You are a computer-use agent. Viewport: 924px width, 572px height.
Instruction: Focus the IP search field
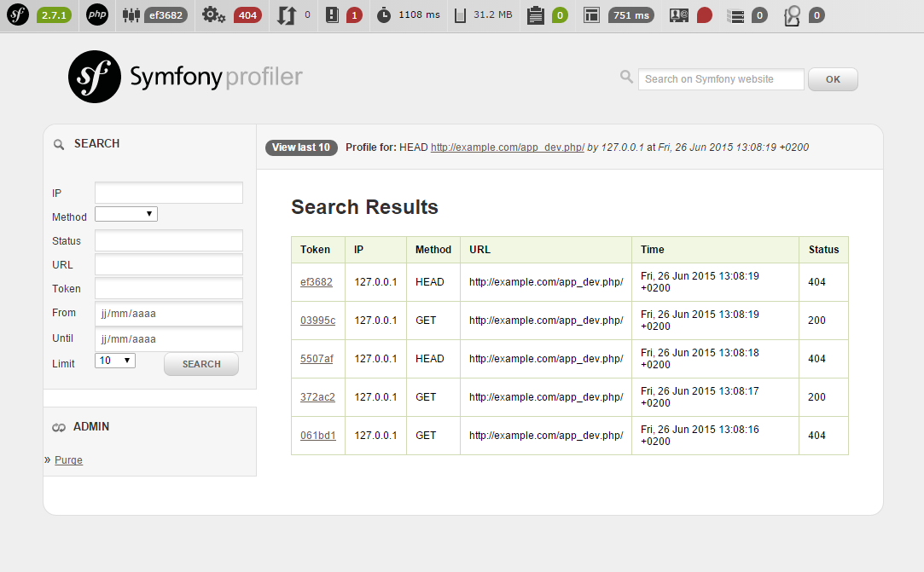[x=169, y=193]
